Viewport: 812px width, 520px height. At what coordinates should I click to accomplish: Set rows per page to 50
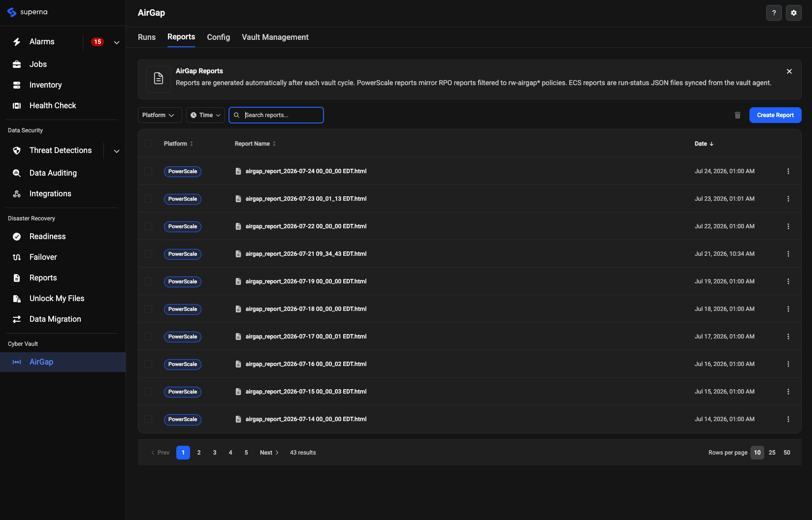pyautogui.click(x=787, y=453)
